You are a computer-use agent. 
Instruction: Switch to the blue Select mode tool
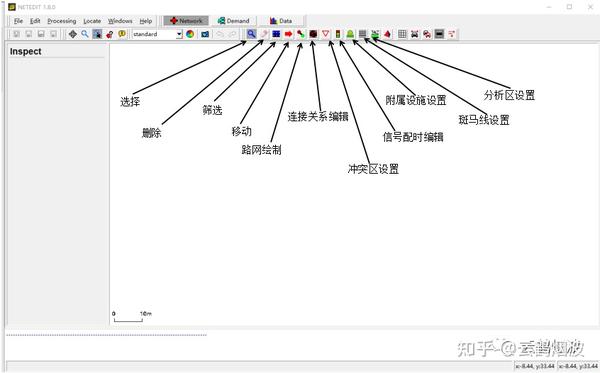pos(276,34)
